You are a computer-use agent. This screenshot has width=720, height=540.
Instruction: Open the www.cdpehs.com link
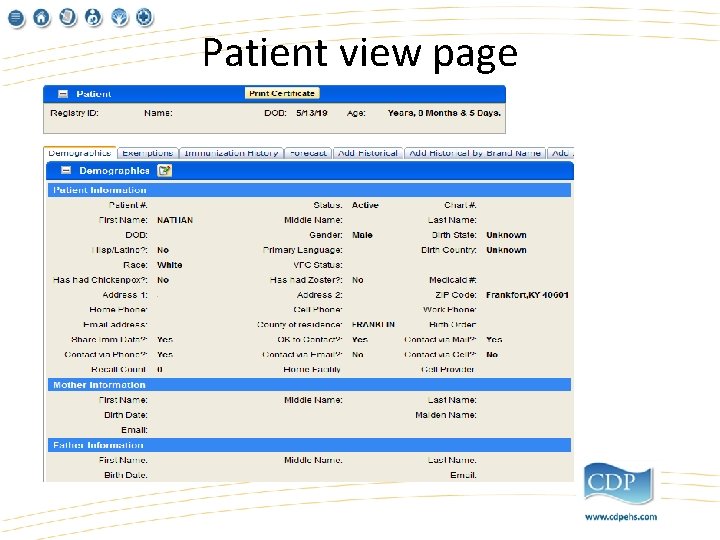pyautogui.click(x=621, y=517)
